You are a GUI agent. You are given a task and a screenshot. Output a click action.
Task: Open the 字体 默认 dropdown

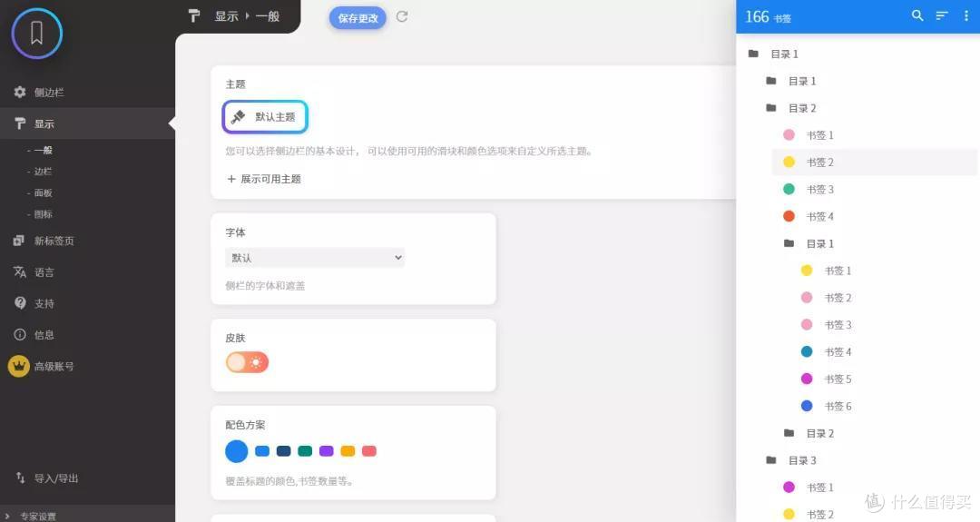point(314,258)
